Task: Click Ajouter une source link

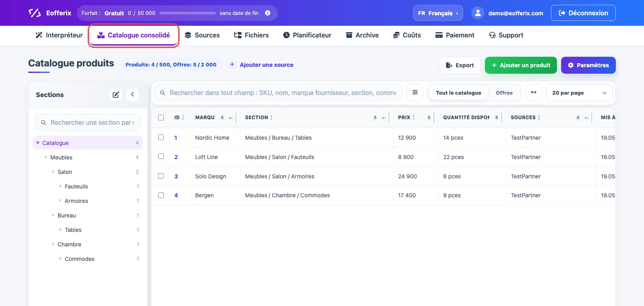Action: (x=262, y=65)
